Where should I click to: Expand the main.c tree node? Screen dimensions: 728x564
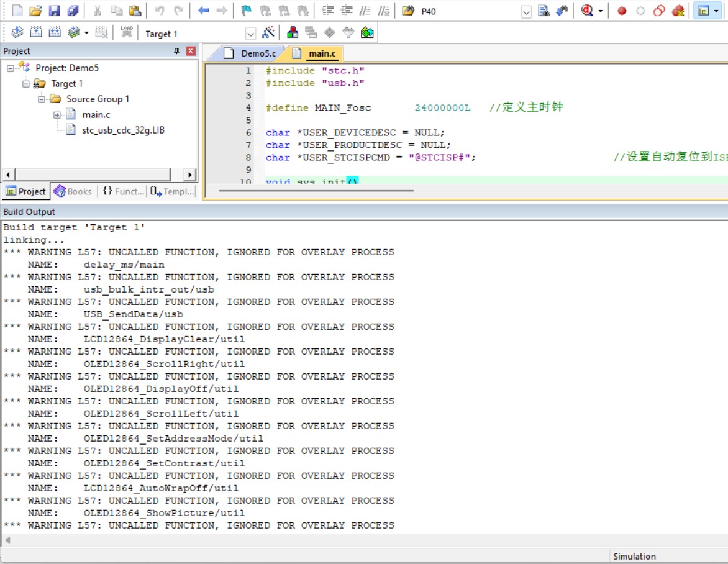[x=57, y=115]
